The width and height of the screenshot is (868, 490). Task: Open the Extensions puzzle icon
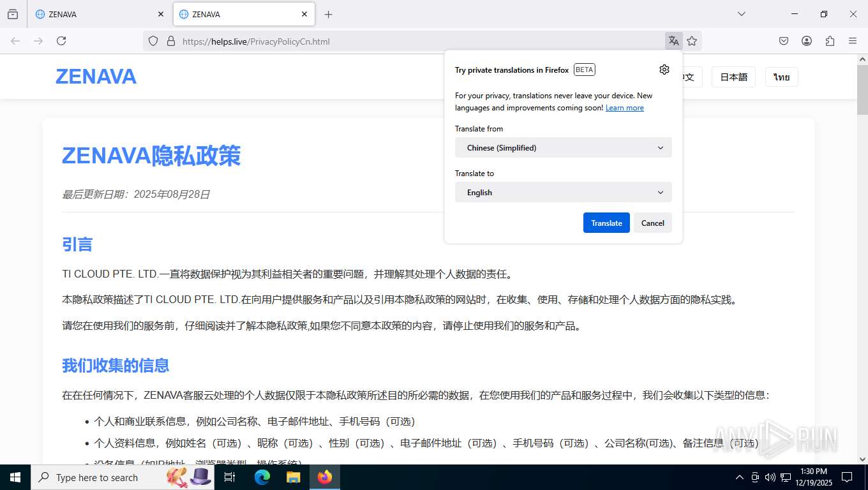[x=830, y=41]
